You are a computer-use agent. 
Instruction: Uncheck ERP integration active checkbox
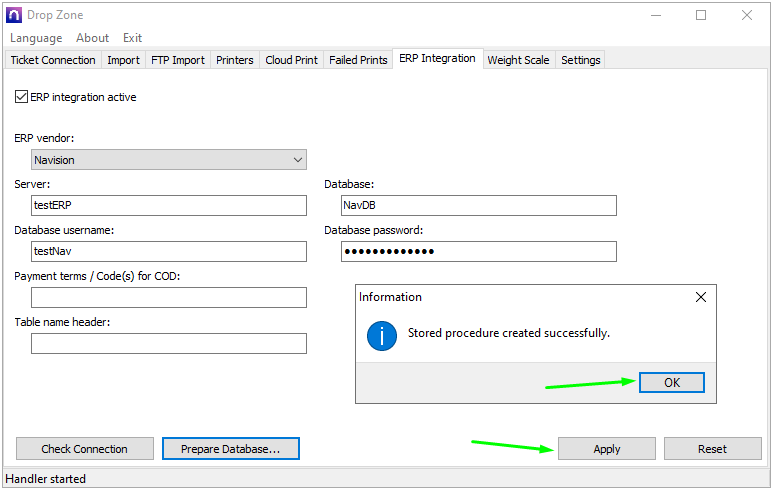[x=22, y=97]
